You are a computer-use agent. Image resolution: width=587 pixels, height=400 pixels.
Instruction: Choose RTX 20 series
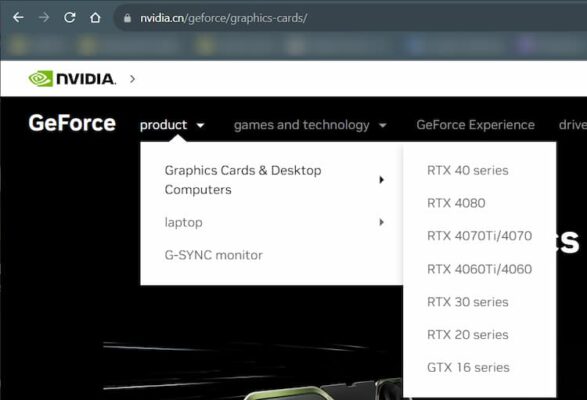click(468, 334)
